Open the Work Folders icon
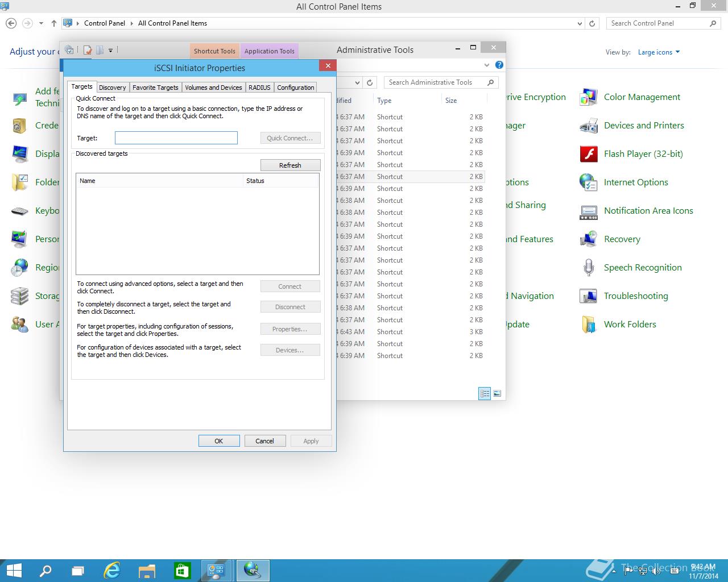Viewport: 728px width, 582px height. [589, 325]
